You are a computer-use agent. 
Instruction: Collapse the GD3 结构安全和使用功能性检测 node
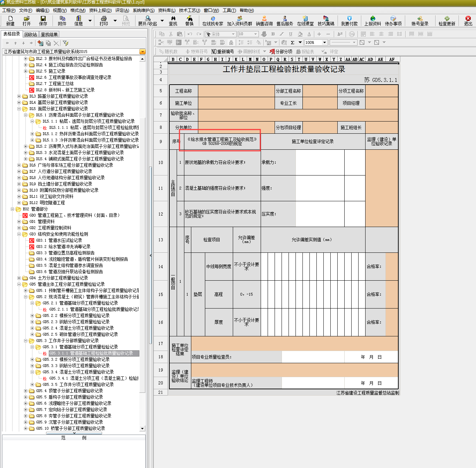click(19, 234)
